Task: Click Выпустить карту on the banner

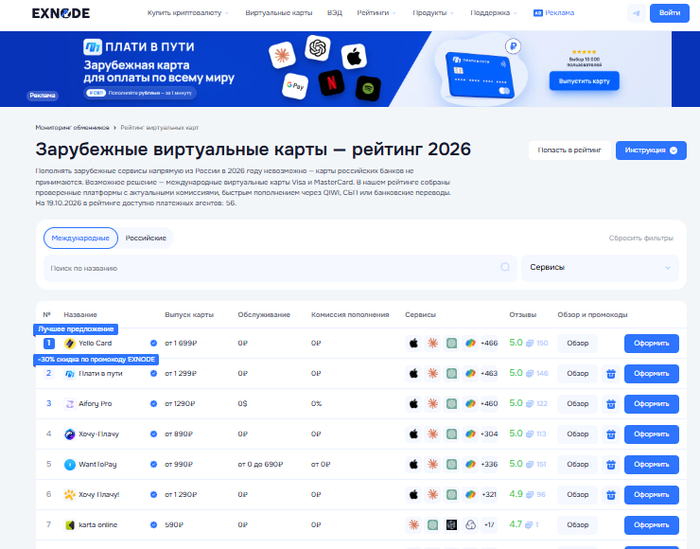Action: [584, 81]
